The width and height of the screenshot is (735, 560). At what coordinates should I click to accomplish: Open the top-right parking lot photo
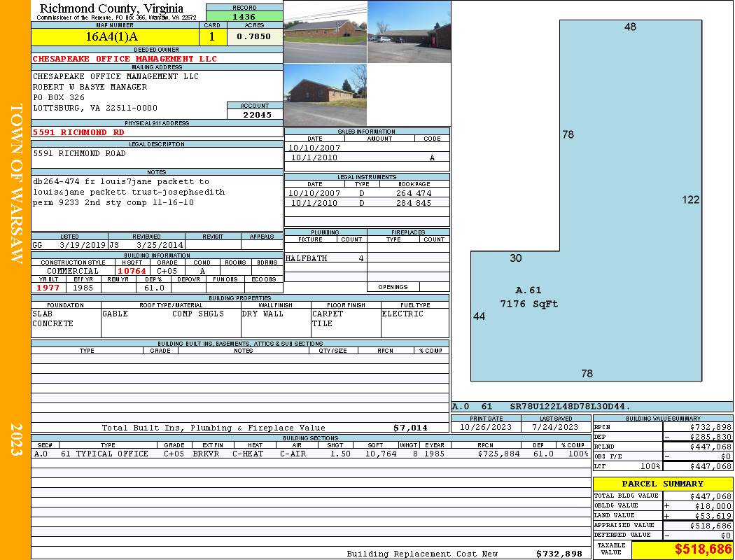click(x=408, y=31)
